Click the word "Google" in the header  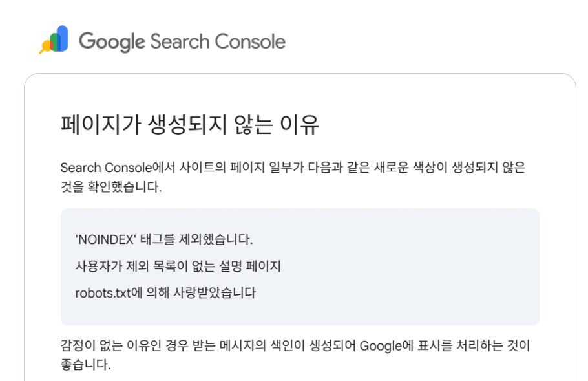[111, 41]
